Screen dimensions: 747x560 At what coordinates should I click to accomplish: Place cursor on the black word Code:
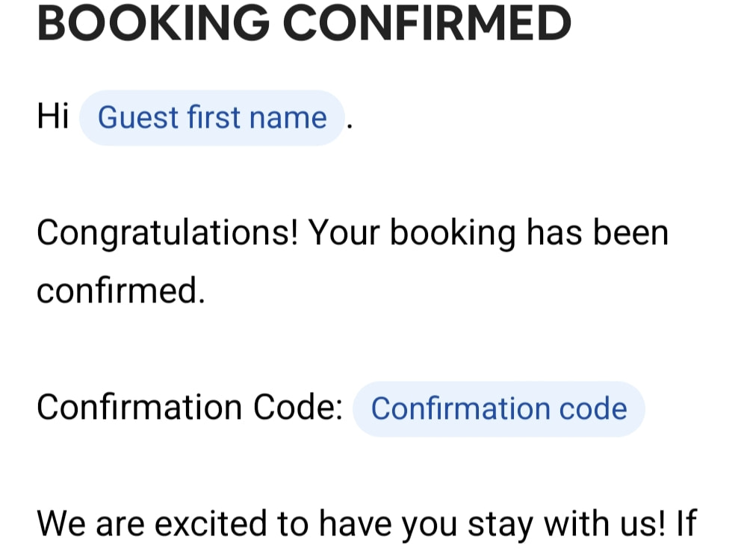coord(298,407)
